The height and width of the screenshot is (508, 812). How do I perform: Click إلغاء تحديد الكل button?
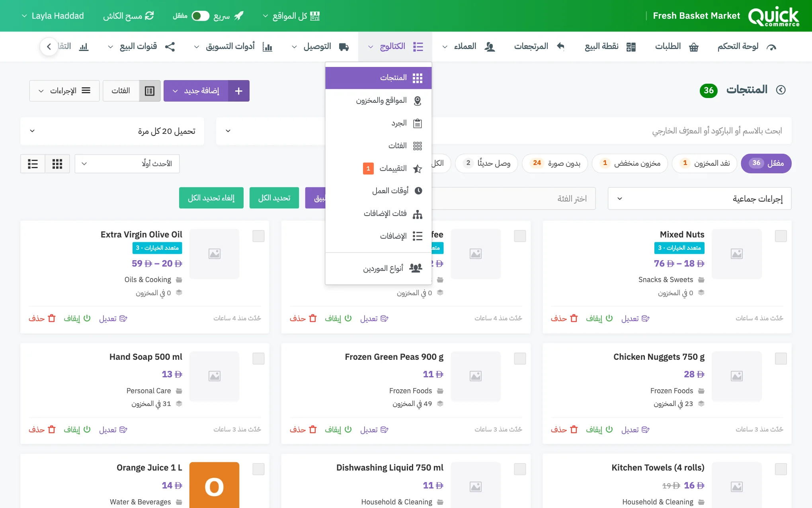pyautogui.click(x=211, y=198)
